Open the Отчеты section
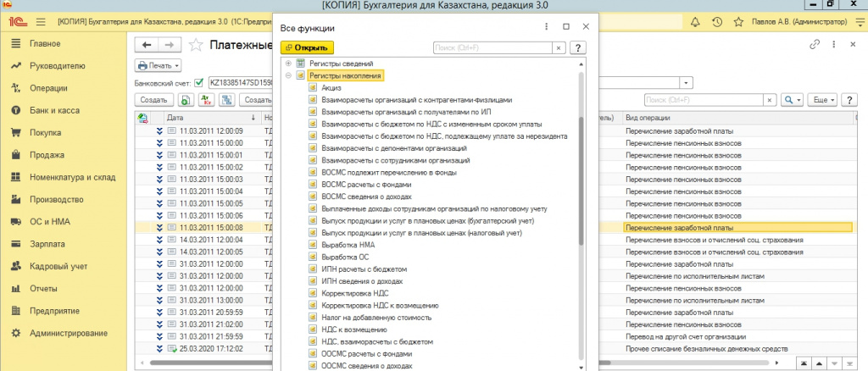This screenshot has width=868, height=371. pos(44,289)
